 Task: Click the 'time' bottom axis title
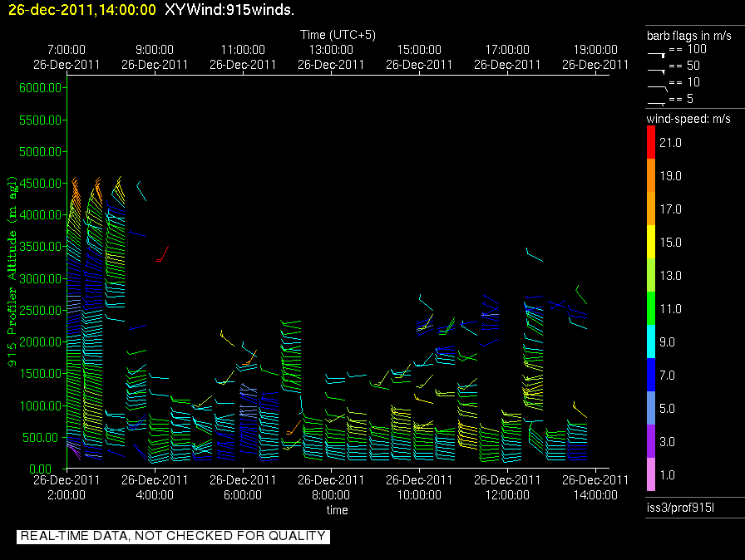(338, 510)
